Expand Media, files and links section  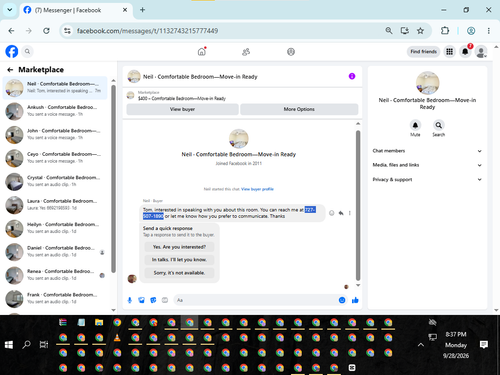pos(427,165)
